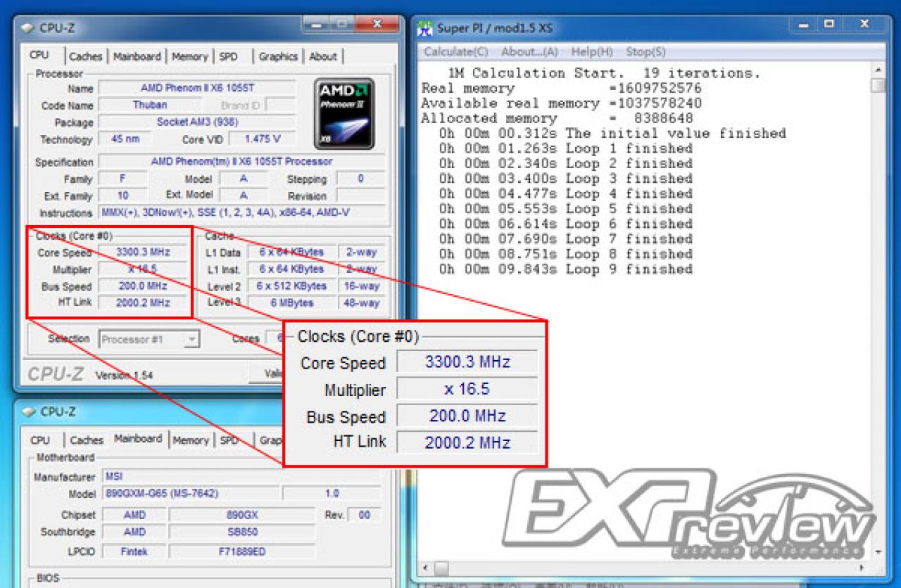Click the motherboard revision value 1.0

[332, 494]
